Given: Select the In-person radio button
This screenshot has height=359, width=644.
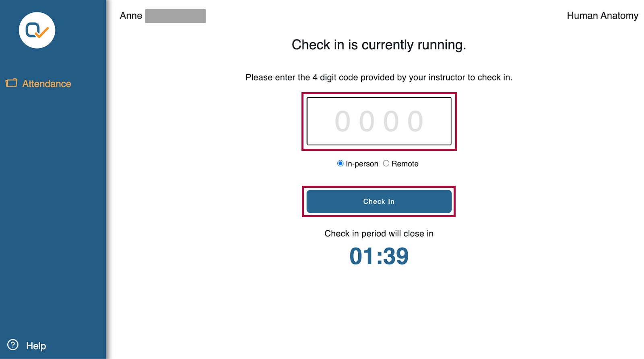Looking at the screenshot, I should (x=340, y=163).
